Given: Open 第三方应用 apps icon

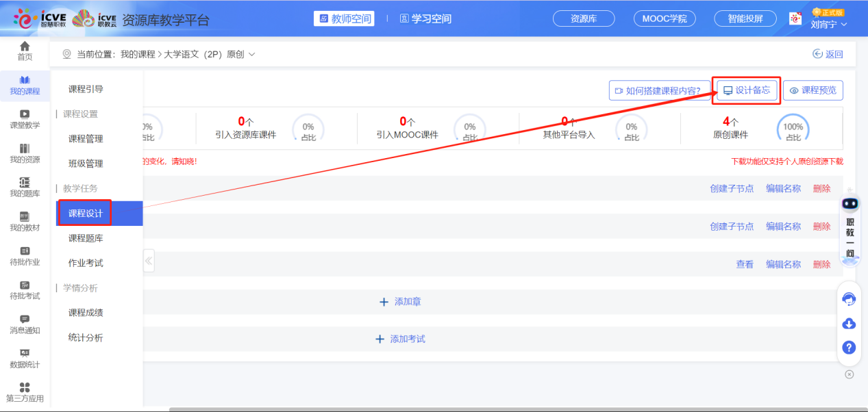Looking at the screenshot, I should pos(25,392).
